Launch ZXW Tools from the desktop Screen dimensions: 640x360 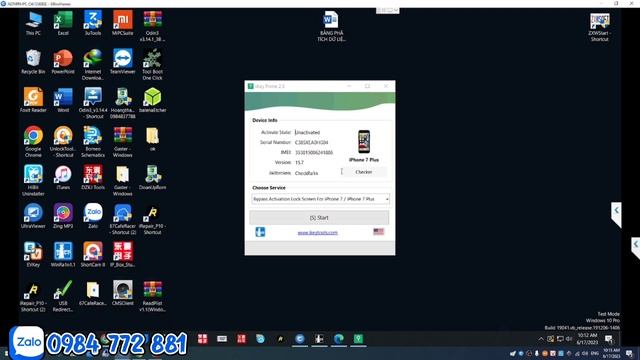click(93, 177)
